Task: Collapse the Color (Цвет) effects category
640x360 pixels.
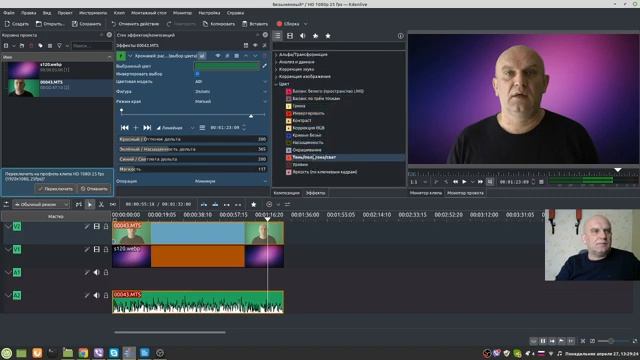Action: click(x=276, y=84)
